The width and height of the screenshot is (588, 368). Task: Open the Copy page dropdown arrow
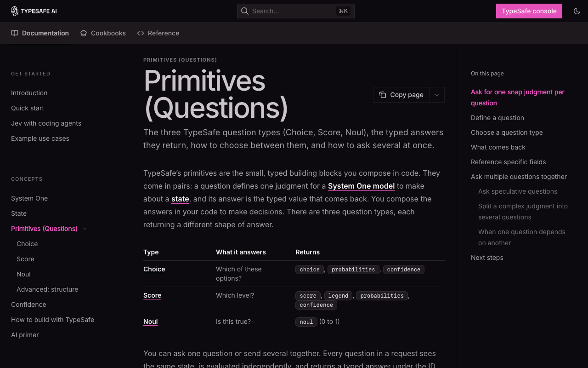click(437, 95)
